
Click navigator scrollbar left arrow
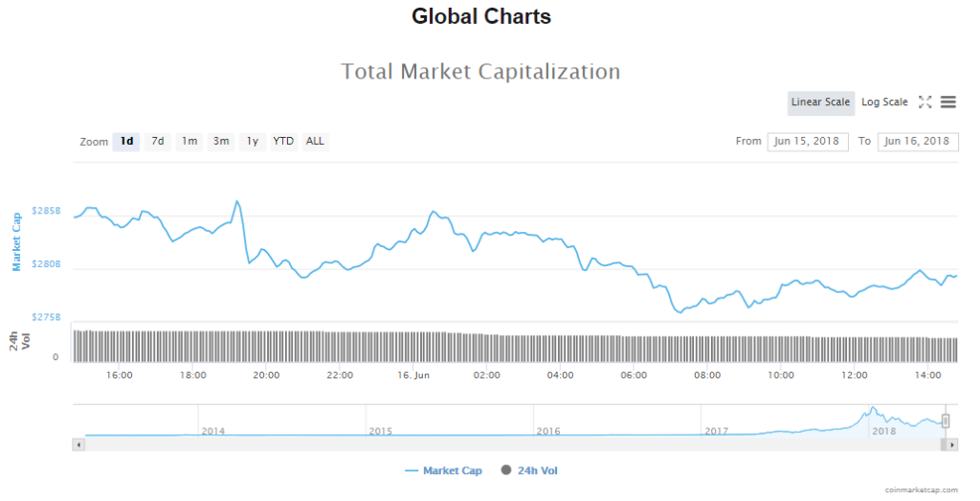(x=79, y=445)
